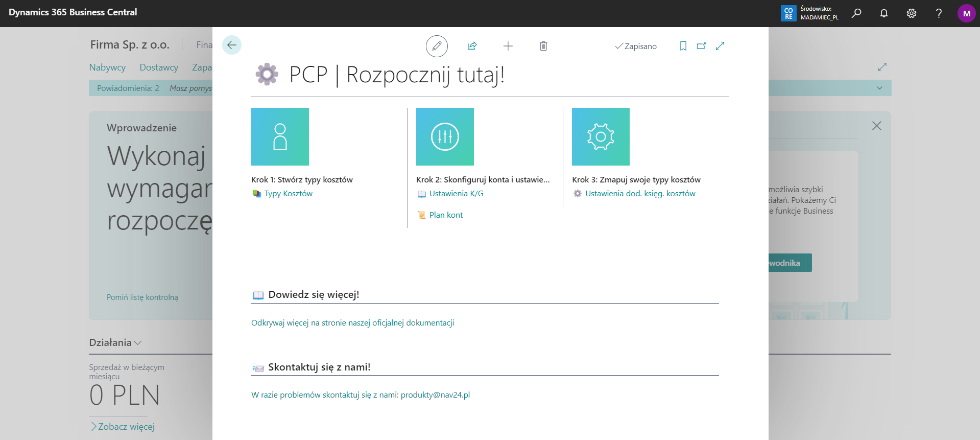This screenshot has height=440, width=980.
Task: Open search with the magnifier icon
Action: click(x=856, y=13)
